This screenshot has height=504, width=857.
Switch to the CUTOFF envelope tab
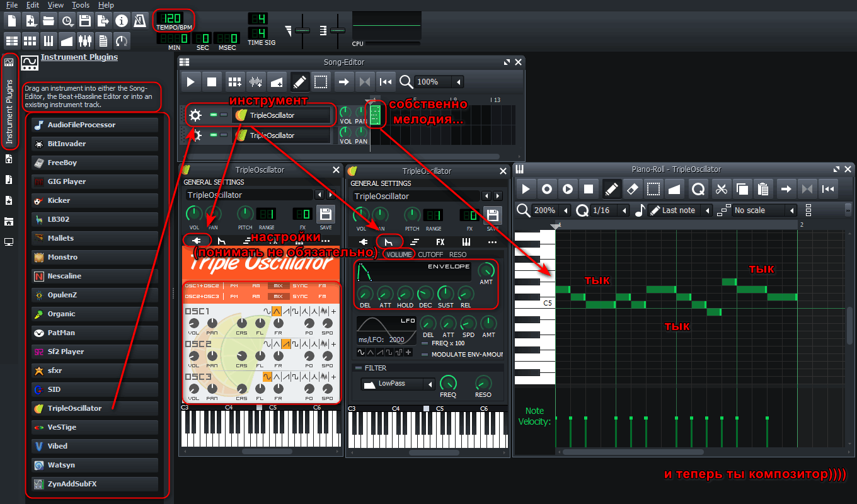point(430,255)
